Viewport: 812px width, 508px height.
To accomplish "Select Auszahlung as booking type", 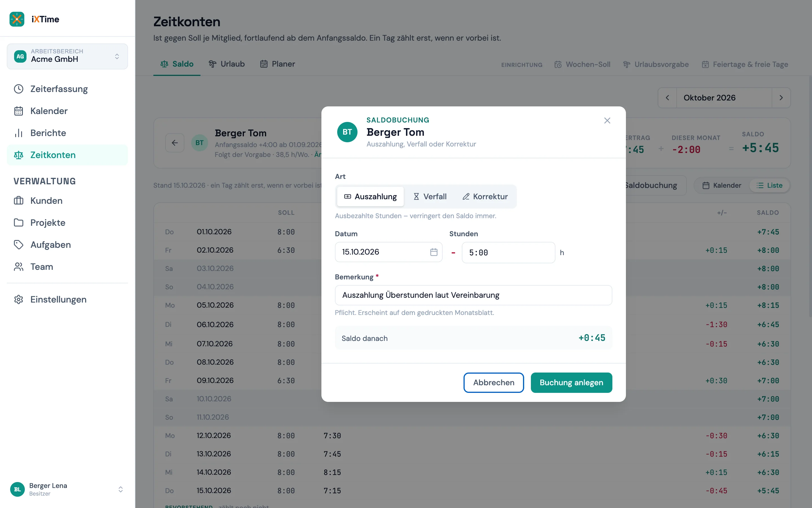I will (x=370, y=196).
